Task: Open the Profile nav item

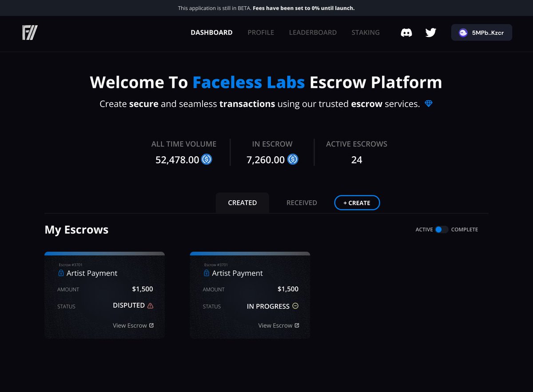Action: pyautogui.click(x=261, y=32)
